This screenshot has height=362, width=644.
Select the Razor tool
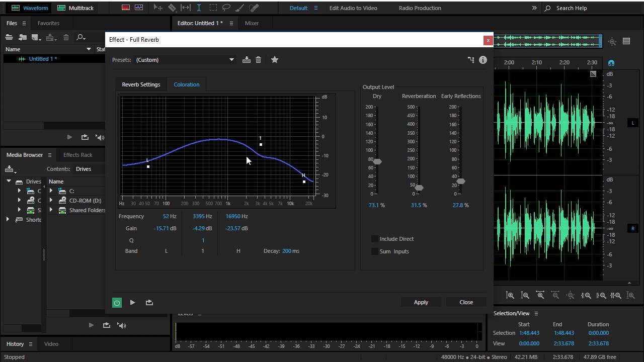point(172,8)
